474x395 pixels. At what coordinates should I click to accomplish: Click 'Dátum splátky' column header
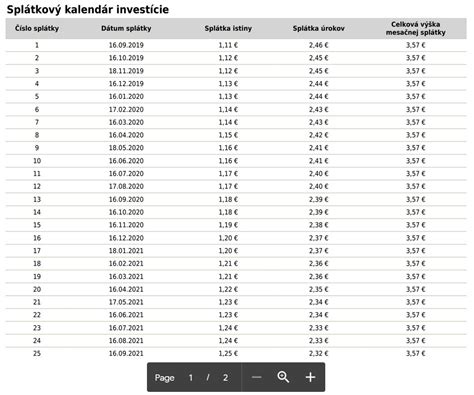pyautogui.click(x=126, y=28)
